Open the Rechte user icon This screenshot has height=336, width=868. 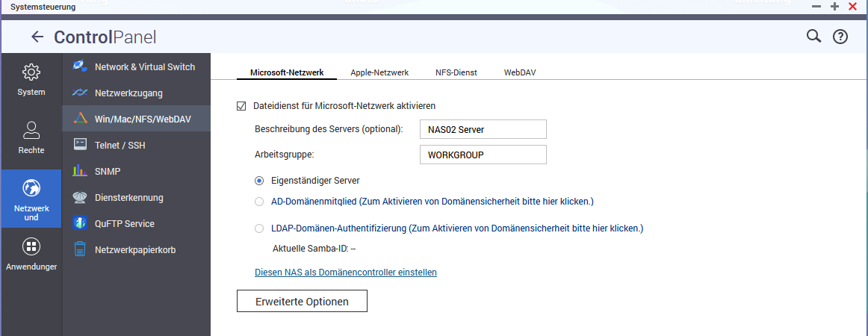click(31, 131)
